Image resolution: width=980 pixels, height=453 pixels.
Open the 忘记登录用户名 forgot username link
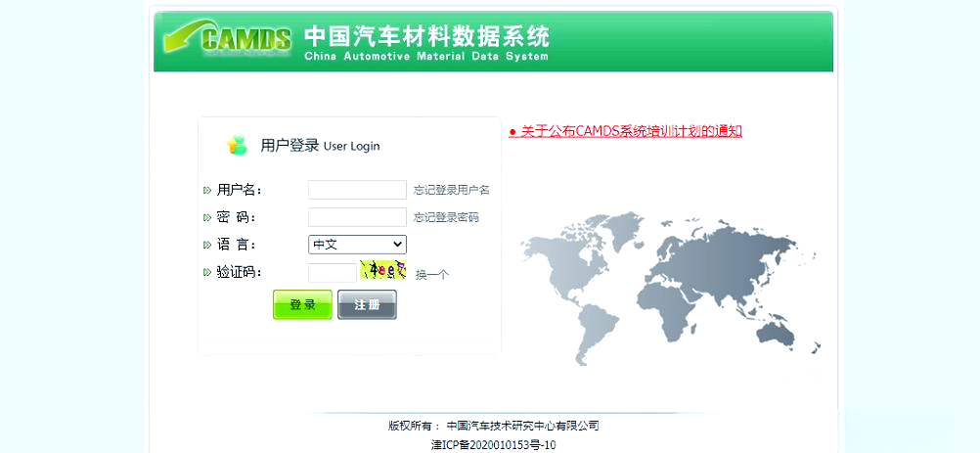[x=451, y=190]
